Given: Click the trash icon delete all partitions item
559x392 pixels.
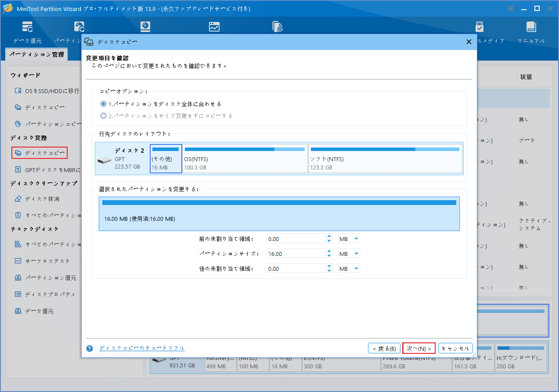Looking at the screenshot, I should tap(18, 215).
